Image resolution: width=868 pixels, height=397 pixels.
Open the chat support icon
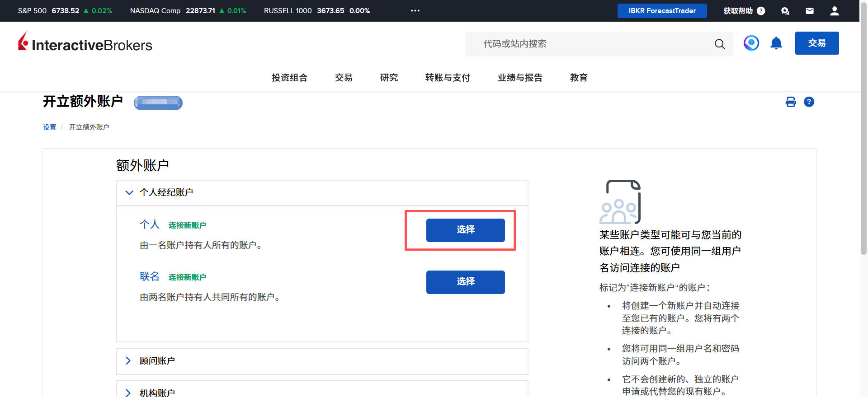[785, 11]
